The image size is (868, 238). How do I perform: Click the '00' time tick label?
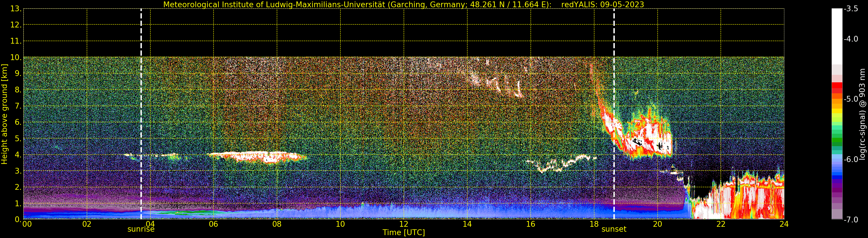(x=27, y=224)
